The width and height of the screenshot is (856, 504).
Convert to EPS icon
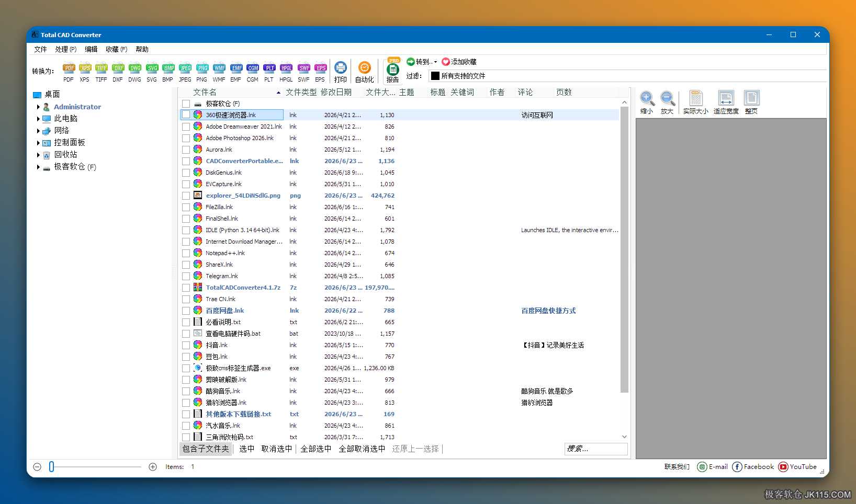[x=320, y=72]
